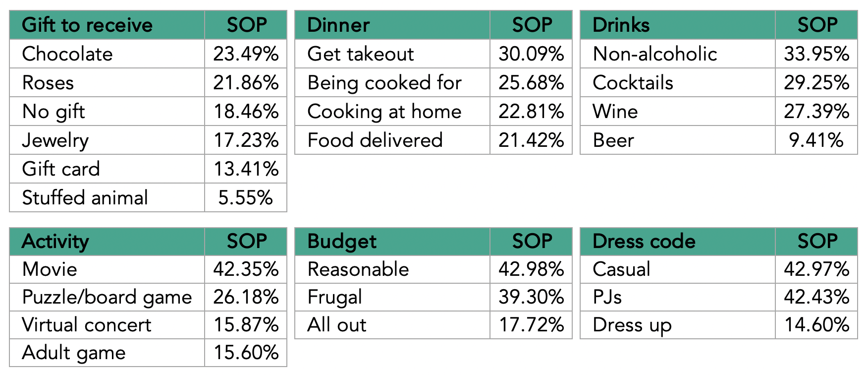Click the Food delivered value 21.42%
The image size is (868, 376).
[x=531, y=140]
